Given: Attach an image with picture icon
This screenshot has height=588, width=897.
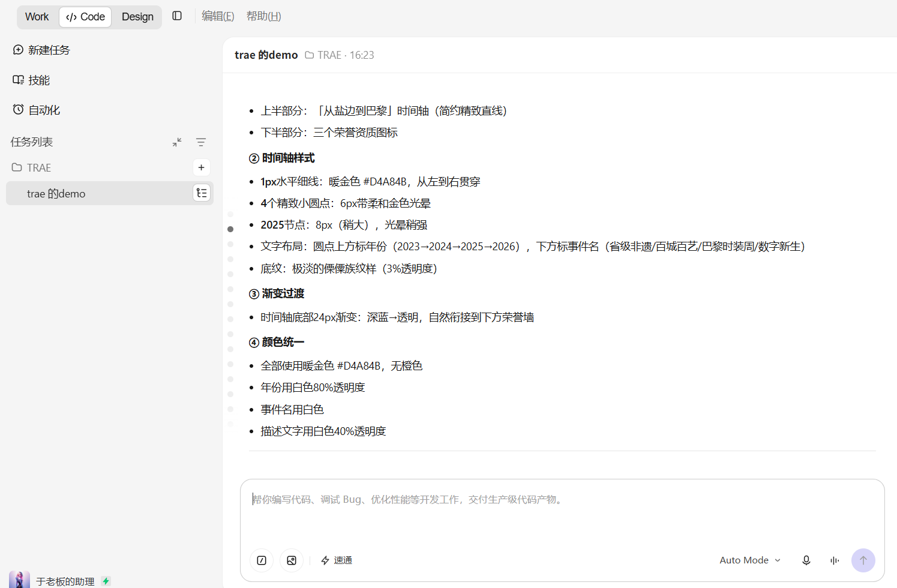Looking at the screenshot, I should point(292,560).
